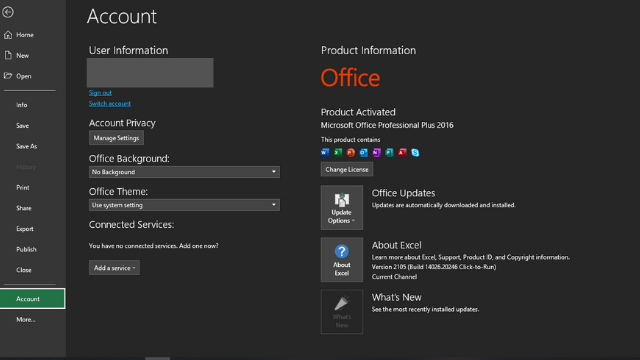The width and height of the screenshot is (640, 360).
Task: Select the Account menu item
Action: click(32, 299)
